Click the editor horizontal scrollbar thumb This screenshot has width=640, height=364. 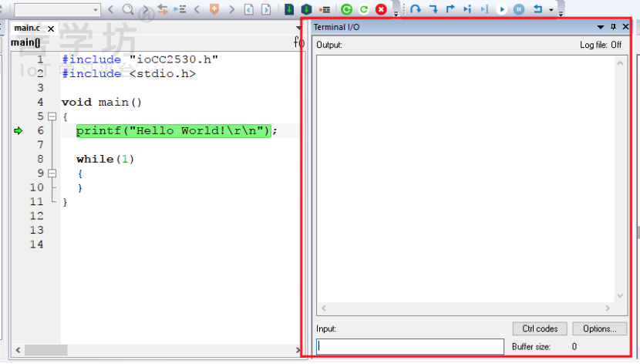tap(45, 349)
